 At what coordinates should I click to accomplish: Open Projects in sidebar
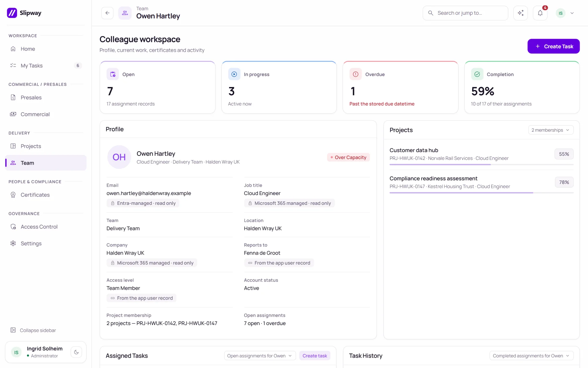[46, 146]
